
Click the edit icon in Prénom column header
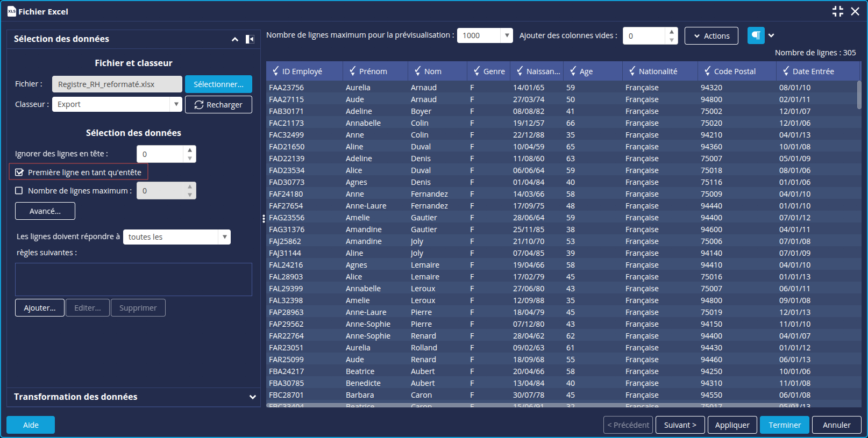coord(352,71)
